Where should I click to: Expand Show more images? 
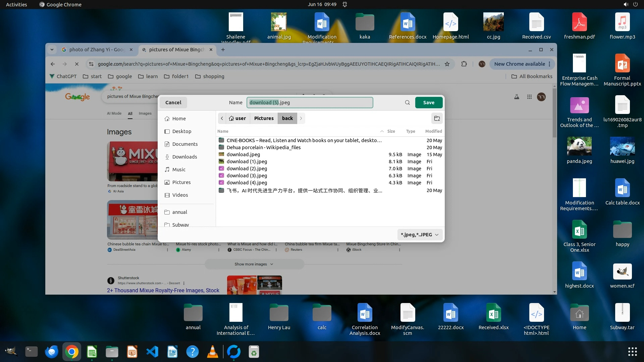(x=254, y=264)
